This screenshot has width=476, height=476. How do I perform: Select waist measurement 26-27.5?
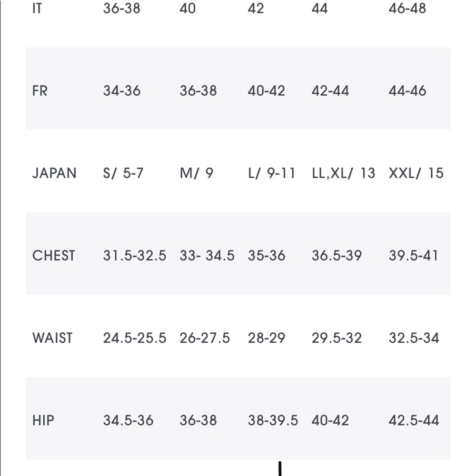pos(205,338)
